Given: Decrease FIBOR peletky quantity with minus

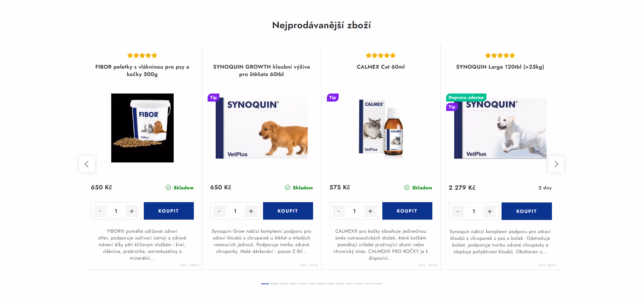Looking at the screenshot, I should pos(100,211).
